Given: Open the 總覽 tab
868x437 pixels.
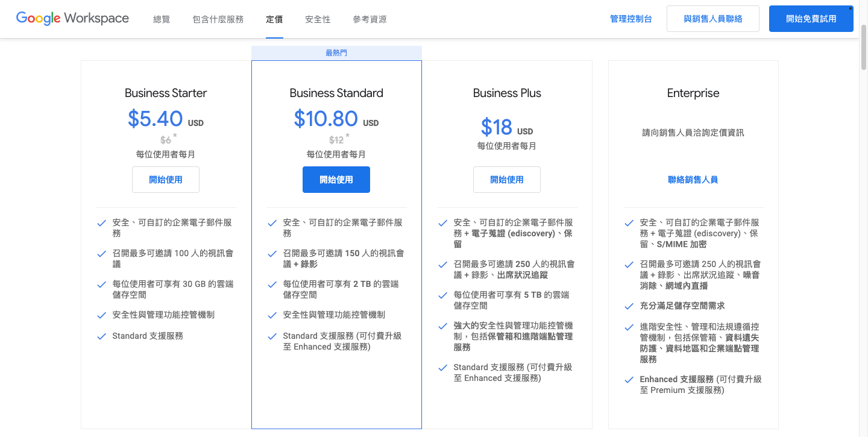Looking at the screenshot, I should pyautogui.click(x=162, y=19).
